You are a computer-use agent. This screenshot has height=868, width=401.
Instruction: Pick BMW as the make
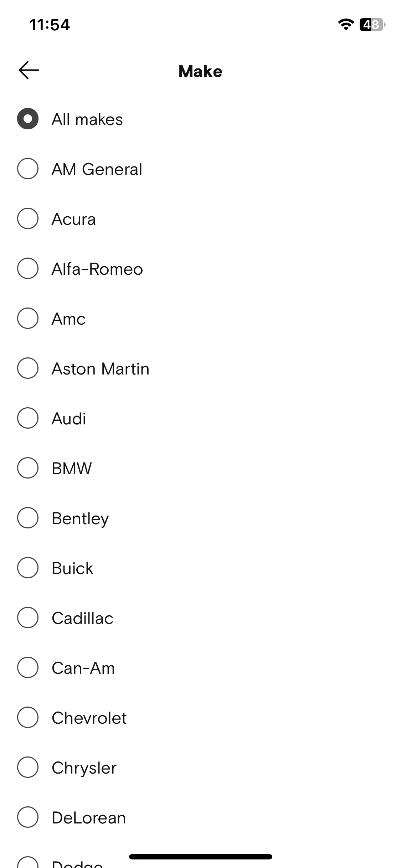28,468
